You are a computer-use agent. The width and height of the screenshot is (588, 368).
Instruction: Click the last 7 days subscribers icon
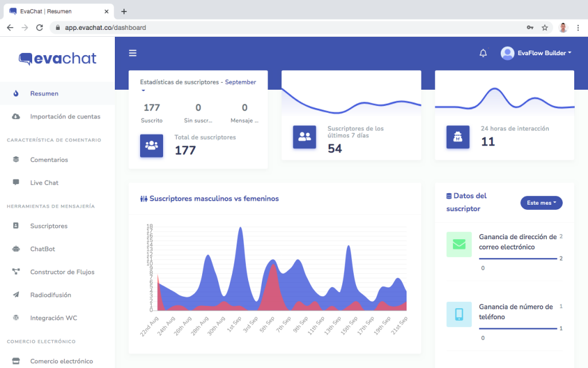(304, 136)
